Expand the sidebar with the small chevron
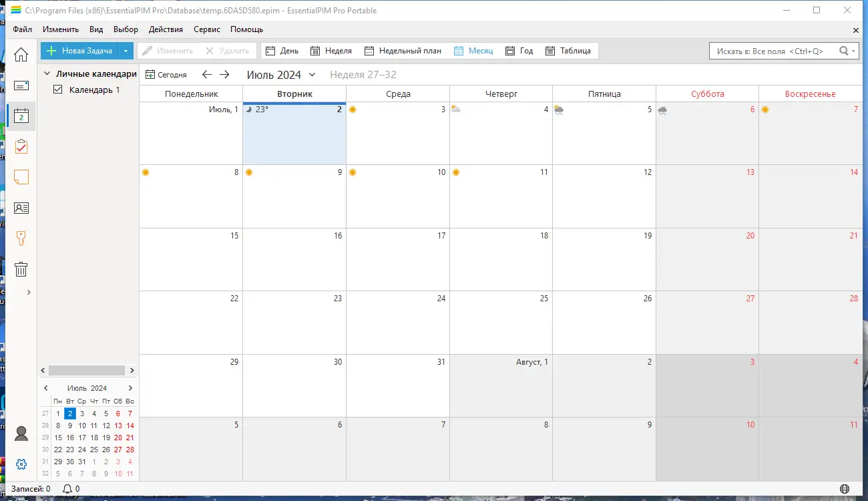868x501 pixels. click(x=29, y=292)
